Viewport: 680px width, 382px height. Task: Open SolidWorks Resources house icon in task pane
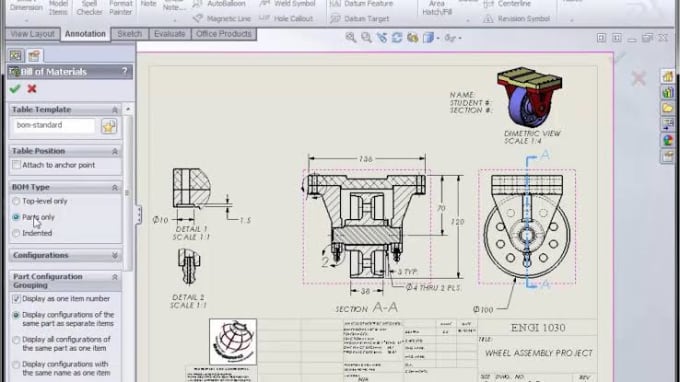[x=667, y=76]
